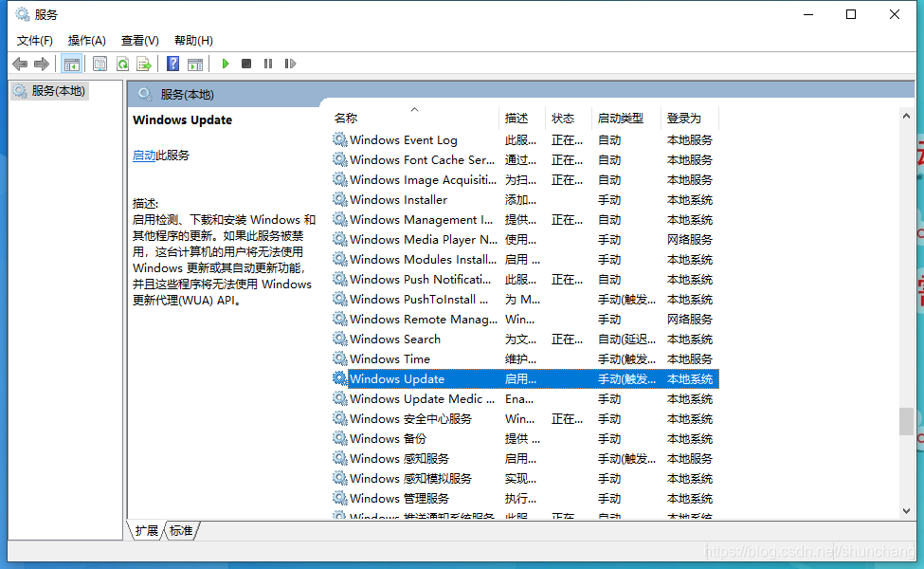The height and width of the screenshot is (569, 924).
Task: Close the Services window
Action: click(894, 14)
